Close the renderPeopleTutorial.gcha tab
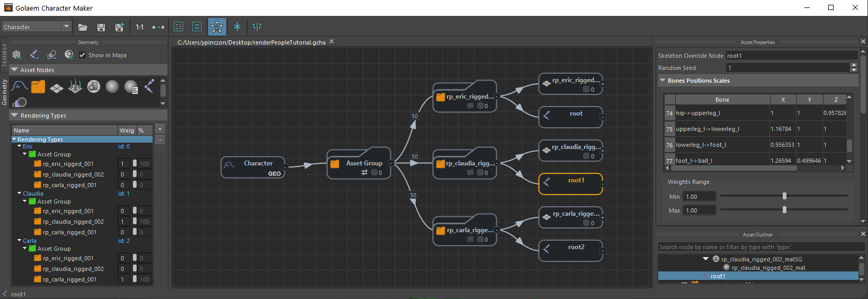The image size is (868, 299). tap(332, 41)
